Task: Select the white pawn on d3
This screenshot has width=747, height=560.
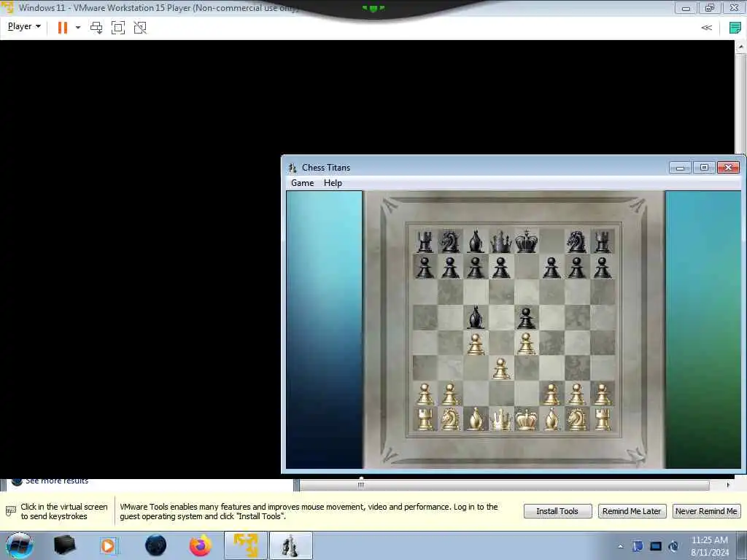Action: coord(500,368)
